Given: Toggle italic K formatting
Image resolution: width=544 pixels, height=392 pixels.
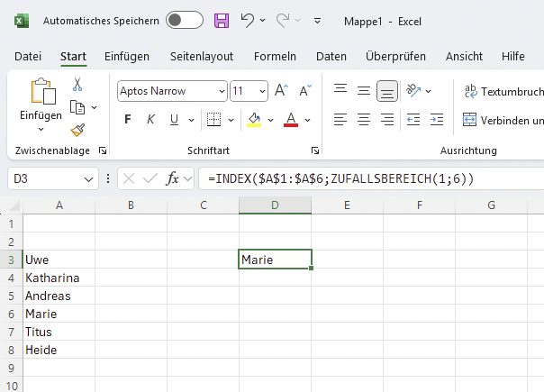Looking at the screenshot, I should pyautogui.click(x=150, y=120).
